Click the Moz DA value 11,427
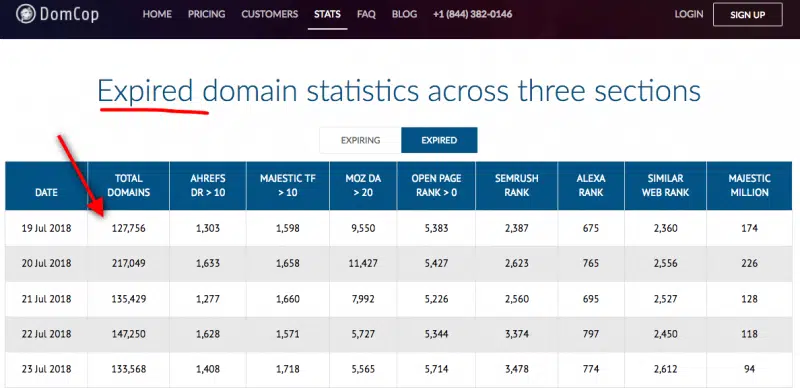 coord(363,263)
